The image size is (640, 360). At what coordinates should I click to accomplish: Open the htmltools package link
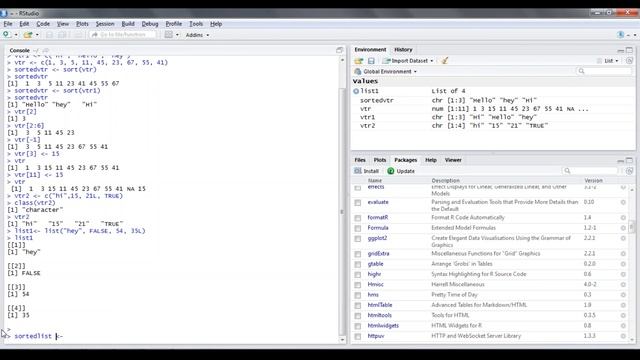(x=380, y=315)
